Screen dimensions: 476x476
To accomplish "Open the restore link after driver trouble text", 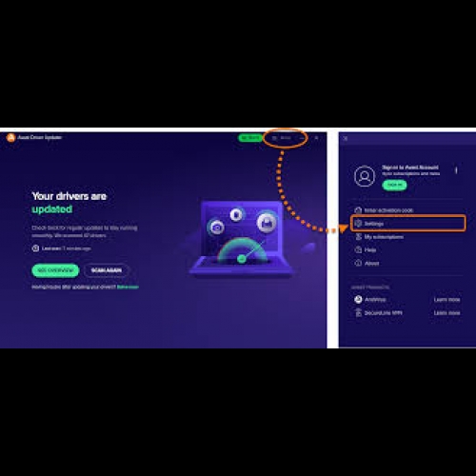I will 128,288.
